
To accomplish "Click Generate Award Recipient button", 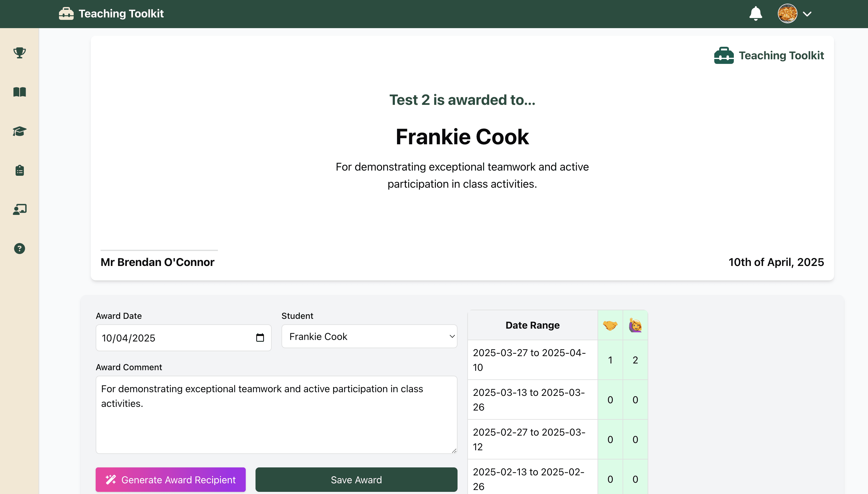I will [170, 480].
